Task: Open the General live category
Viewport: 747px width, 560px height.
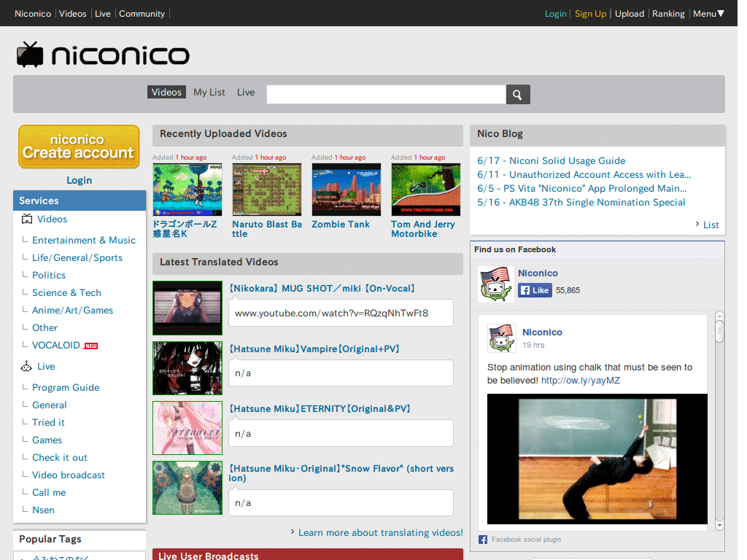Action: 49,405
